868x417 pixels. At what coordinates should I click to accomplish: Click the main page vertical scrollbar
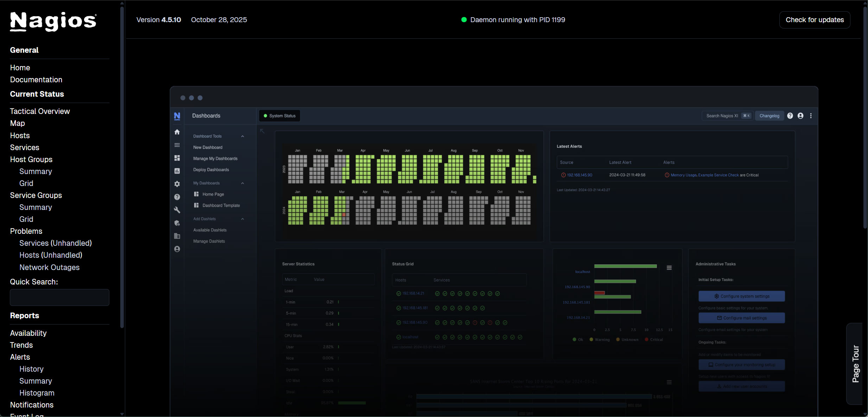point(865,116)
